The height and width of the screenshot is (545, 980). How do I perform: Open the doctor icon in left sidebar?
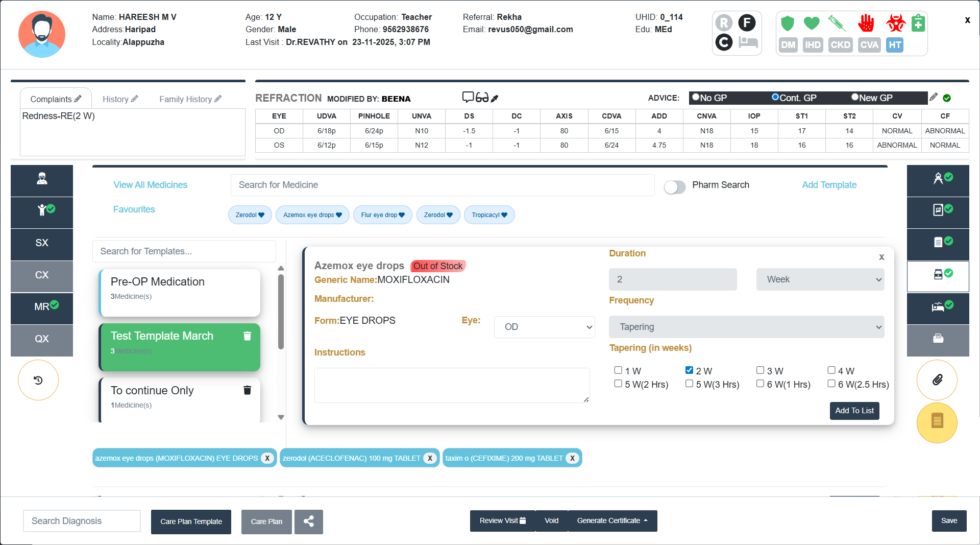pos(42,179)
